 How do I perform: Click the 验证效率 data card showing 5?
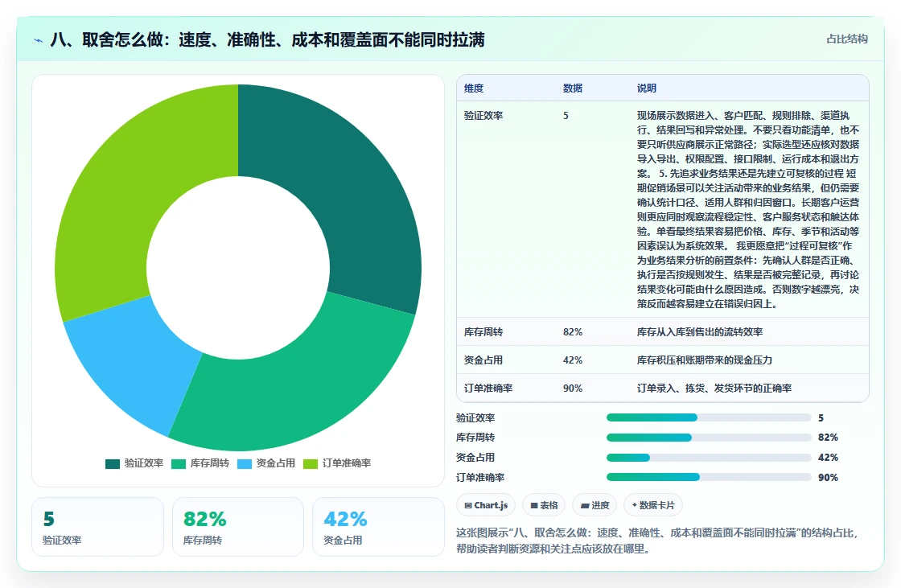point(97,527)
